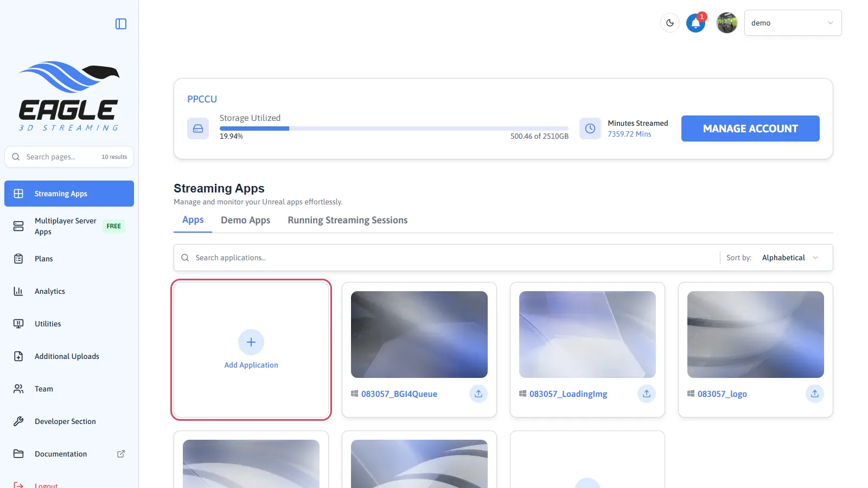Go to the Plans page

click(69, 259)
